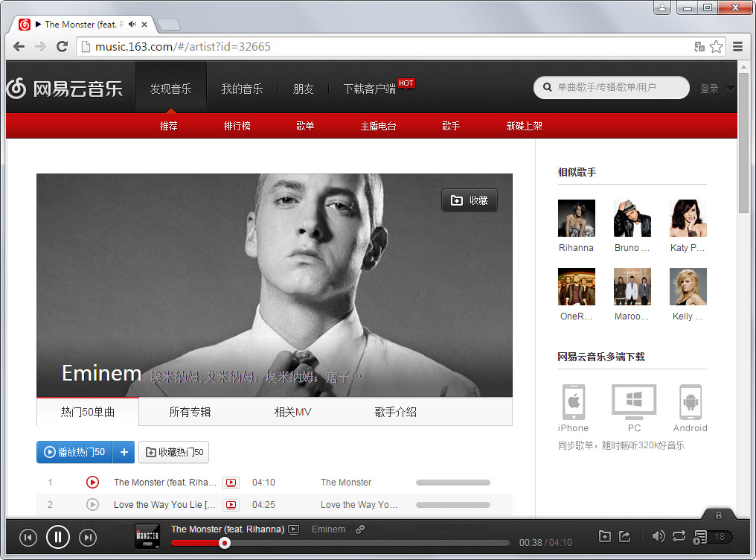Open a new browser tab
The width and height of the screenshot is (756, 560).
pos(169,25)
